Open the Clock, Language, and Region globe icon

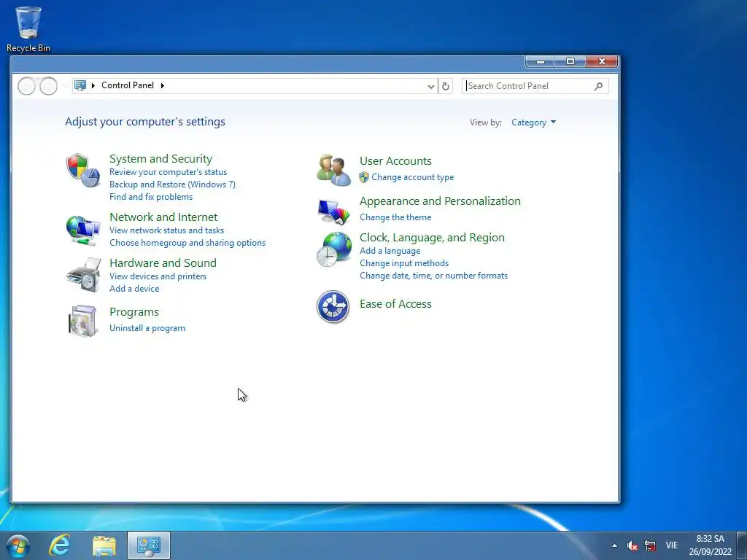pos(334,249)
